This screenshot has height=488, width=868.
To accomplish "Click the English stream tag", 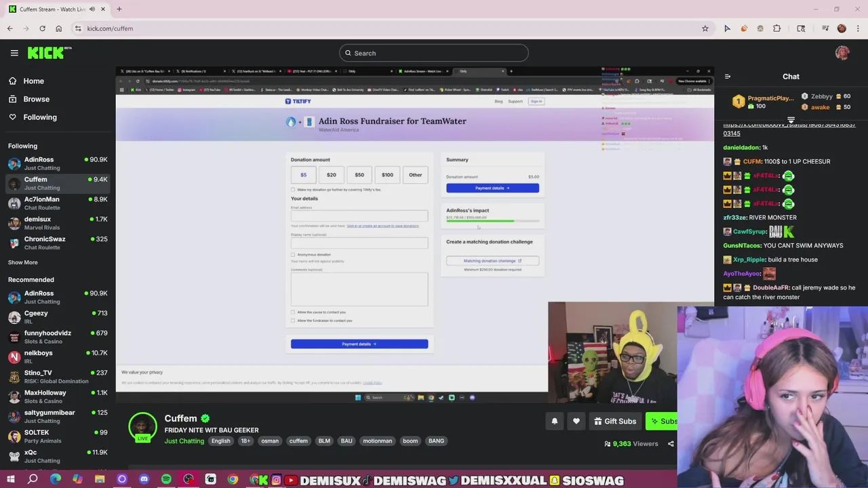I will coord(220,441).
